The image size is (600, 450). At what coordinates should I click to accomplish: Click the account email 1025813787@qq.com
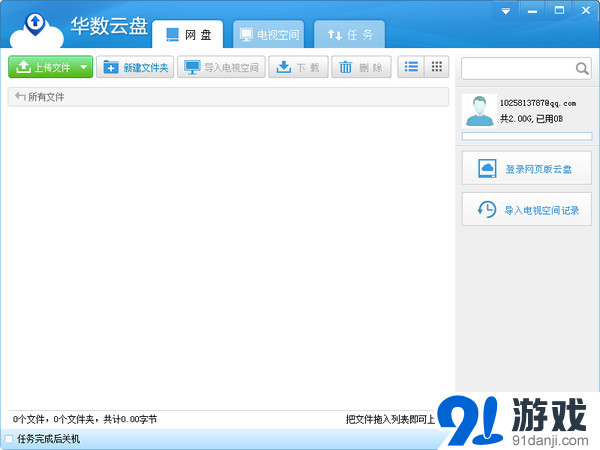click(x=538, y=103)
